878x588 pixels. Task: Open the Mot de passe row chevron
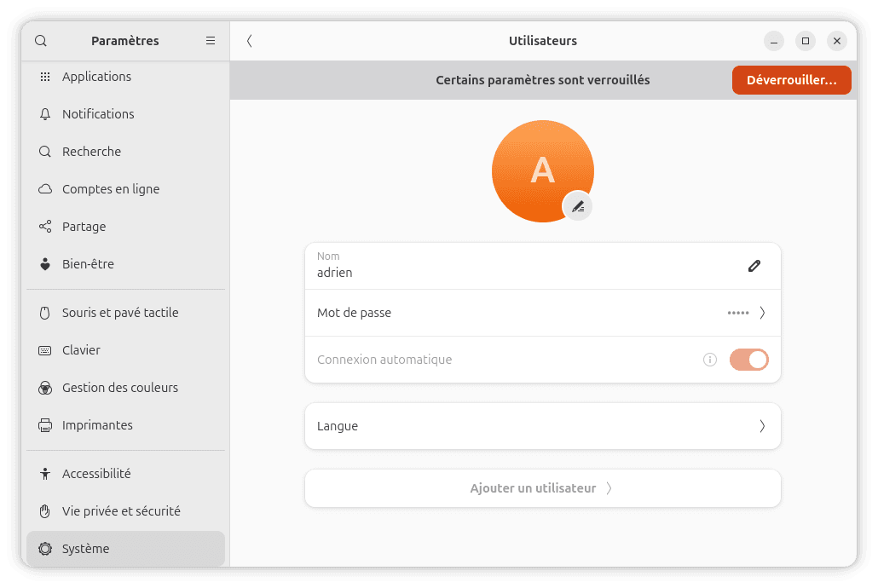(x=762, y=313)
